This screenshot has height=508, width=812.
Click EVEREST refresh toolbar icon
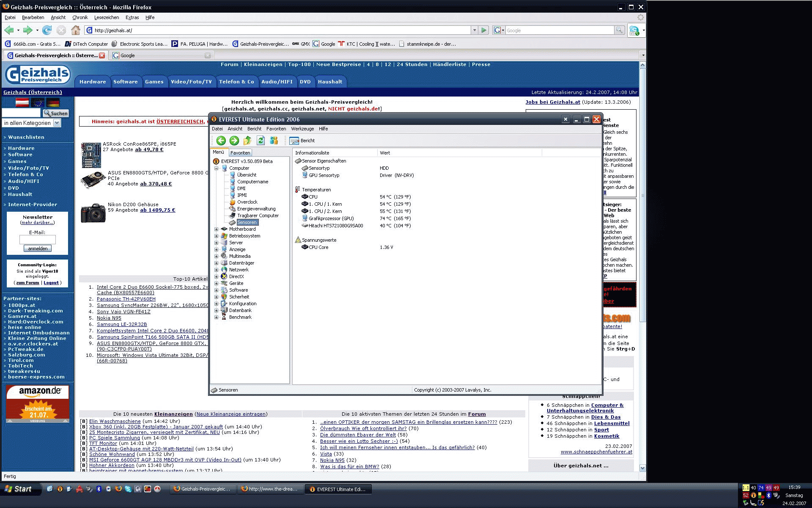click(x=261, y=141)
